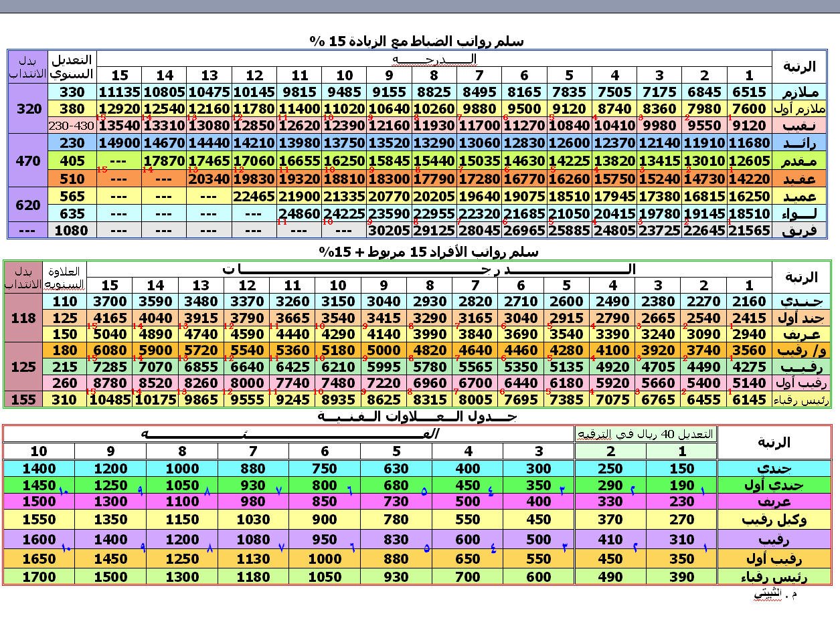Click the cell showing 390
The width and height of the screenshot is (840, 628).
coord(681,577)
